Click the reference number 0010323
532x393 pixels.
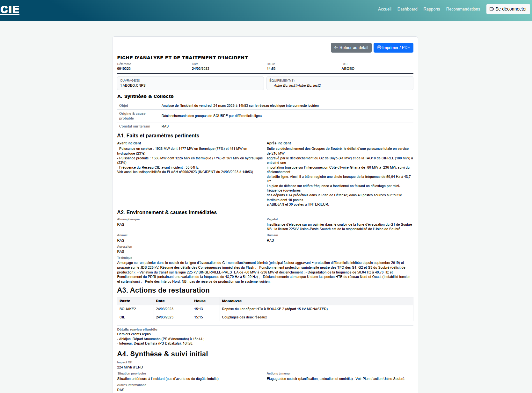124,69
